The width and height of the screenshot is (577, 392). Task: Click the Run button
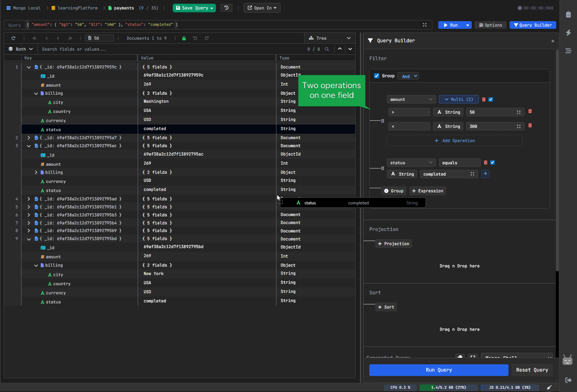click(x=451, y=25)
